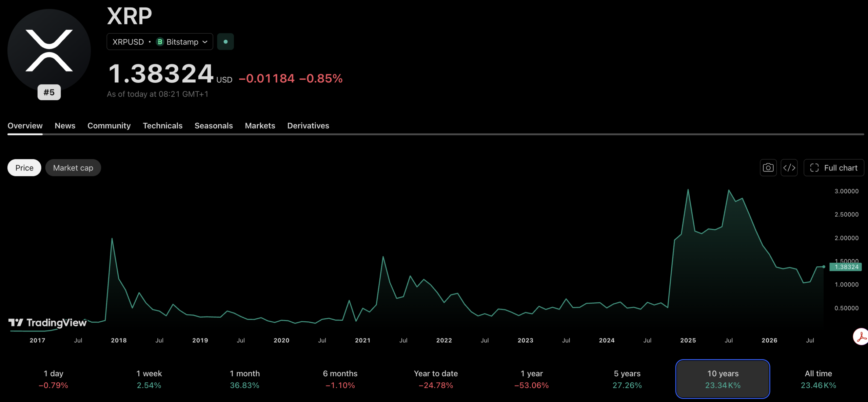The height and width of the screenshot is (402, 868).
Task: Click the TradingView logo on chart
Action: [x=47, y=323]
